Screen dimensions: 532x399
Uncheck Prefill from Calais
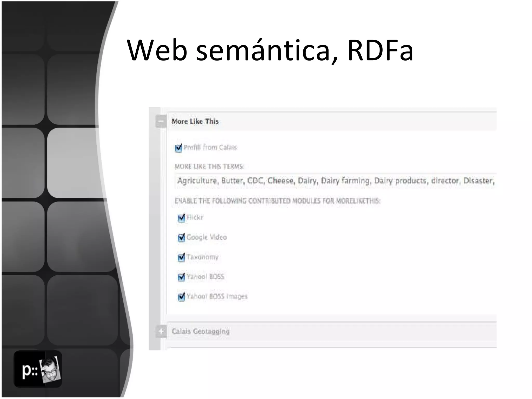178,148
